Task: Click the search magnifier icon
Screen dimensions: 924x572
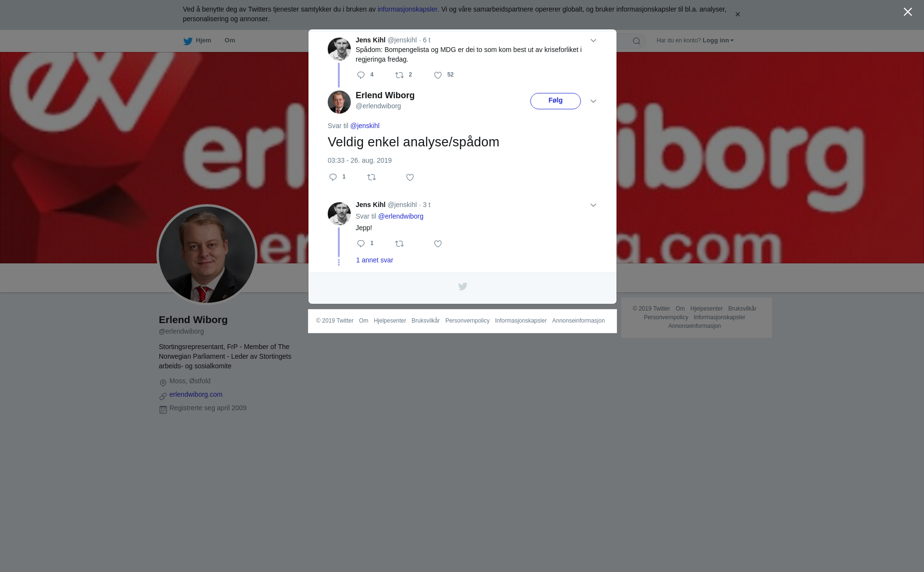Action: pyautogui.click(x=637, y=41)
